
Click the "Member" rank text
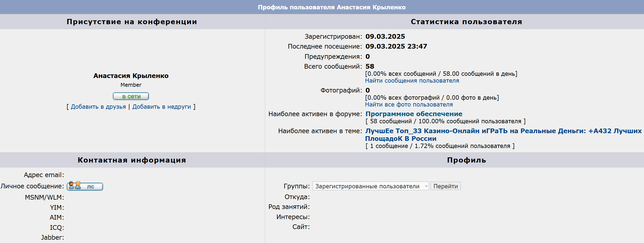click(x=131, y=85)
